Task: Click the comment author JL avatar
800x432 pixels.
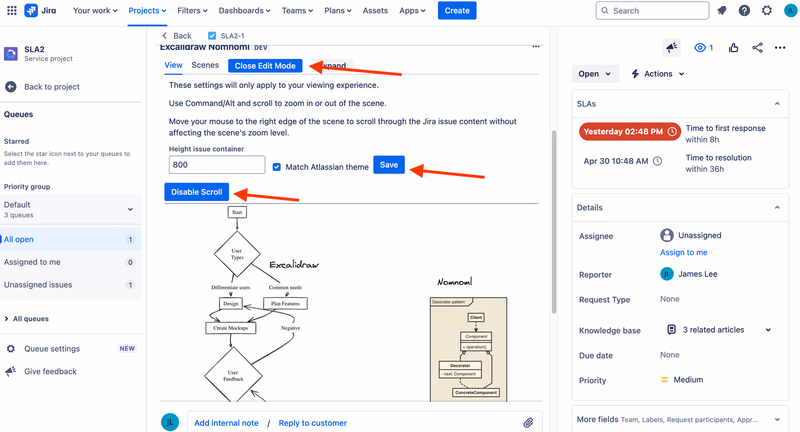Action: [170, 422]
